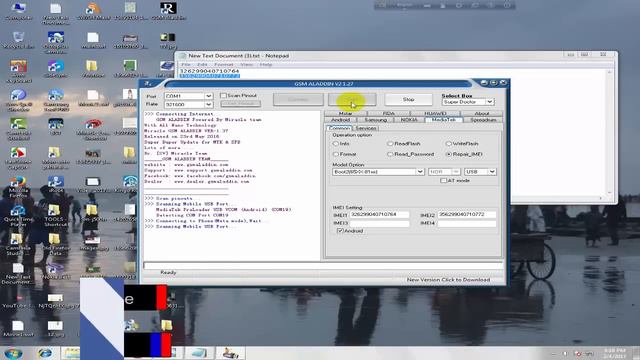This screenshot has width=640, height=360.
Task: Click the Stop button
Action: click(x=408, y=99)
